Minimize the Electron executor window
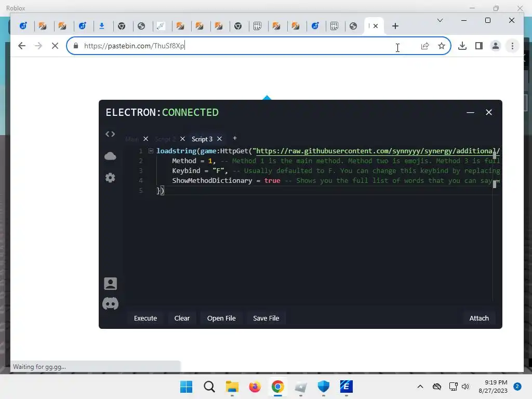532x399 pixels. (x=470, y=112)
